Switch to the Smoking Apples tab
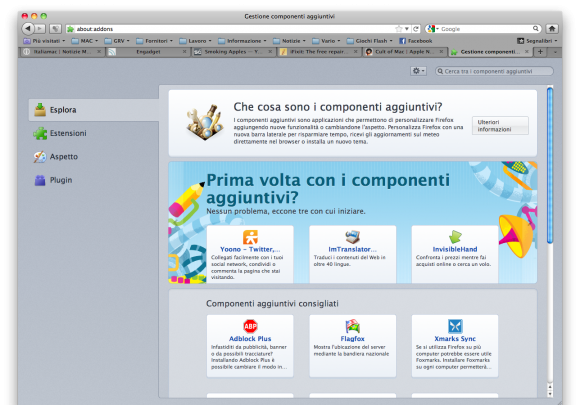Screen dimensions: 580x405 pos(234,52)
